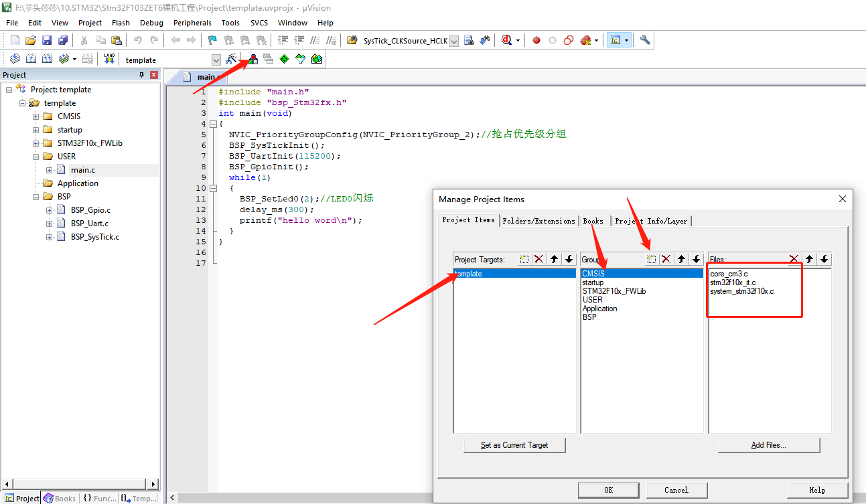Click the Add Files... button

pyautogui.click(x=769, y=445)
